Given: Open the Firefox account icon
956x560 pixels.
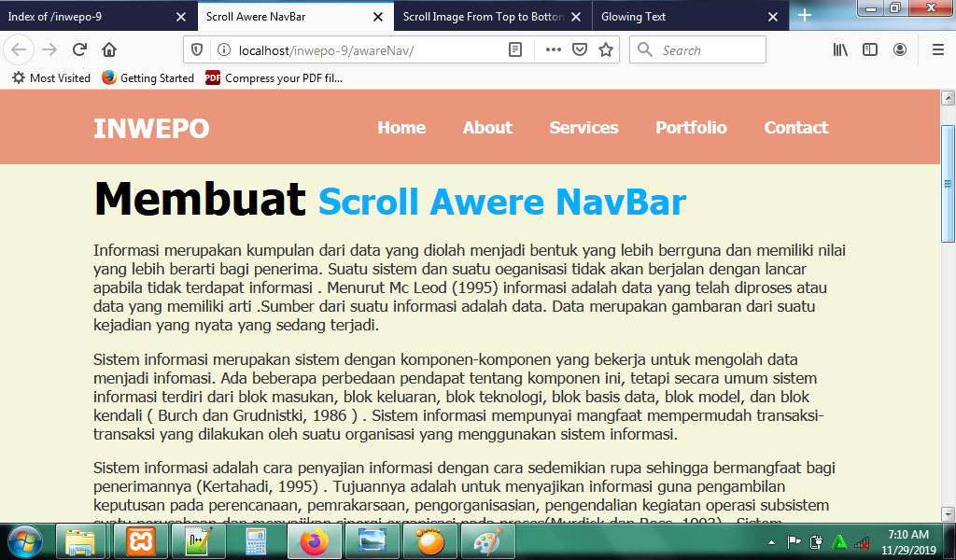Looking at the screenshot, I should pyautogui.click(x=900, y=49).
